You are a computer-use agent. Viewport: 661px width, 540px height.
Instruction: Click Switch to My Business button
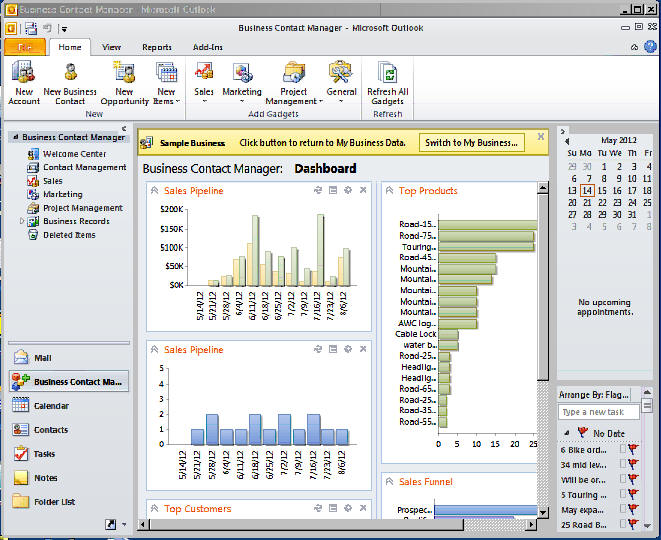click(471, 142)
